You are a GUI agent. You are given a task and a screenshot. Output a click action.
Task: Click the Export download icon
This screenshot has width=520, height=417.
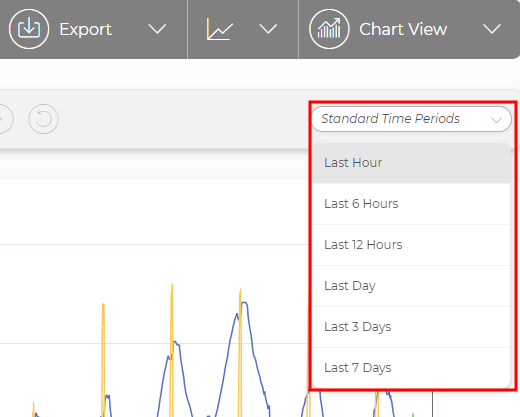(29, 29)
